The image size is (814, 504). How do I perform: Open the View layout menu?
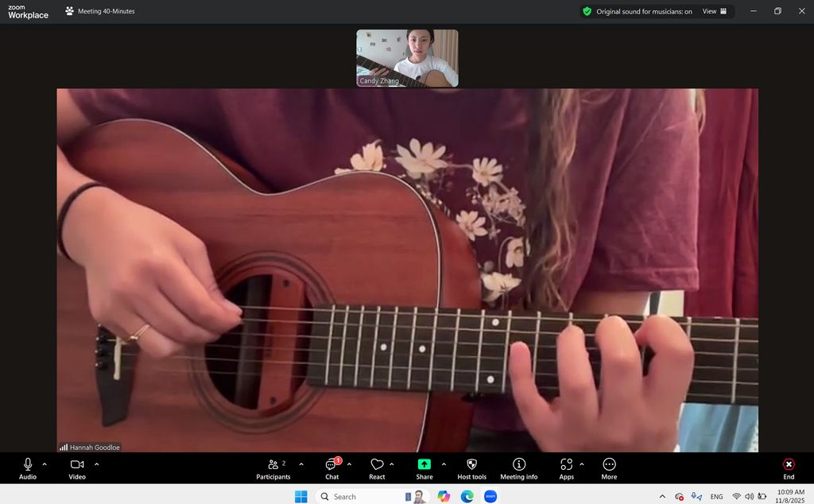[714, 11]
